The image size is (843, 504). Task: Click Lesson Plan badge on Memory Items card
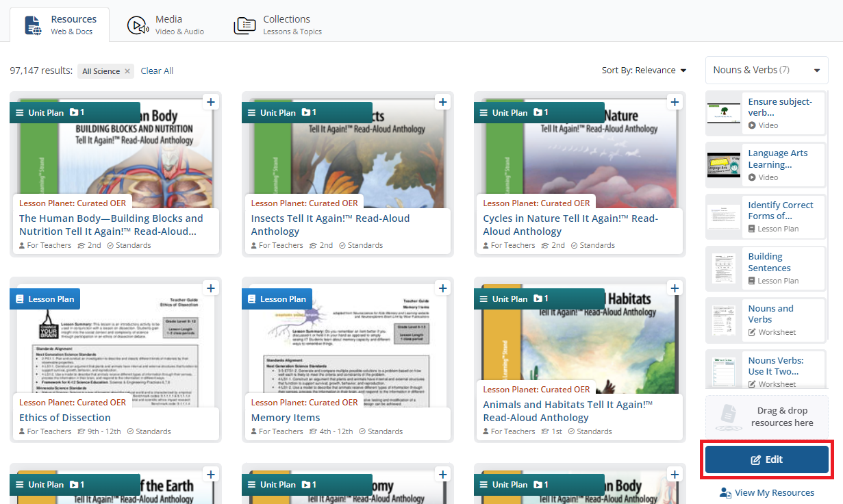point(277,299)
